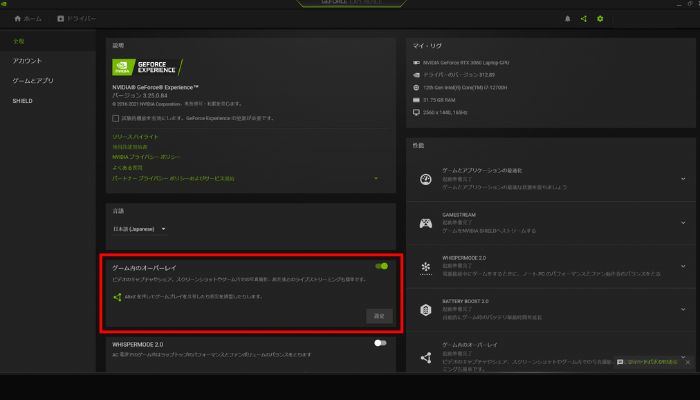Click the version 3.25.0.84 text
The width and height of the screenshot is (700, 400).
140,96
